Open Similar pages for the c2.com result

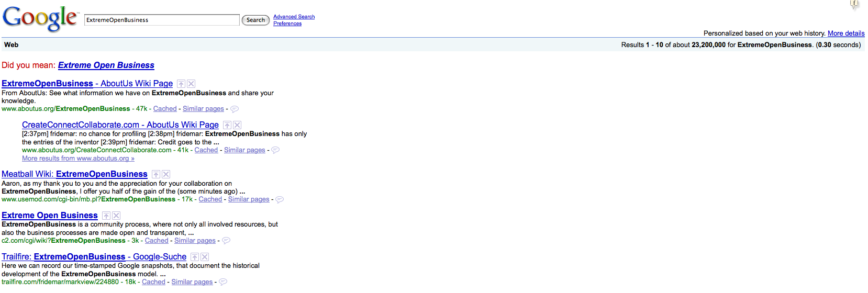pyautogui.click(x=195, y=241)
